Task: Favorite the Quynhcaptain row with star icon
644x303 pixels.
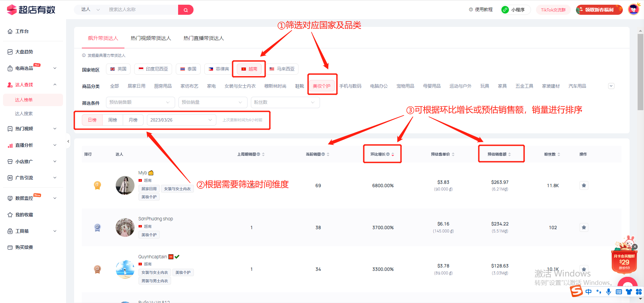Action: click(584, 269)
